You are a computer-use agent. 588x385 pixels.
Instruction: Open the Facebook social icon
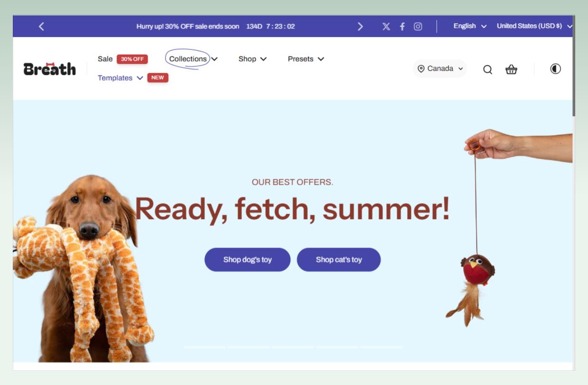tap(402, 27)
